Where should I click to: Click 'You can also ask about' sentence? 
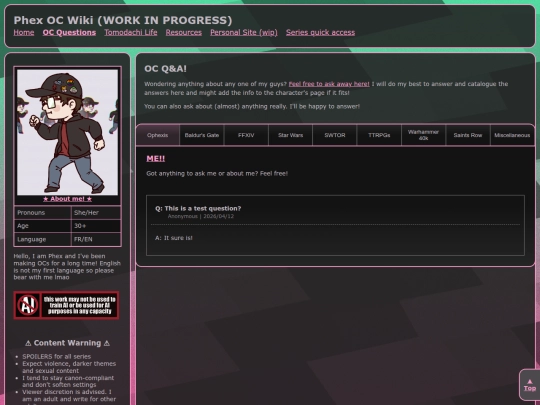tap(252, 106)
